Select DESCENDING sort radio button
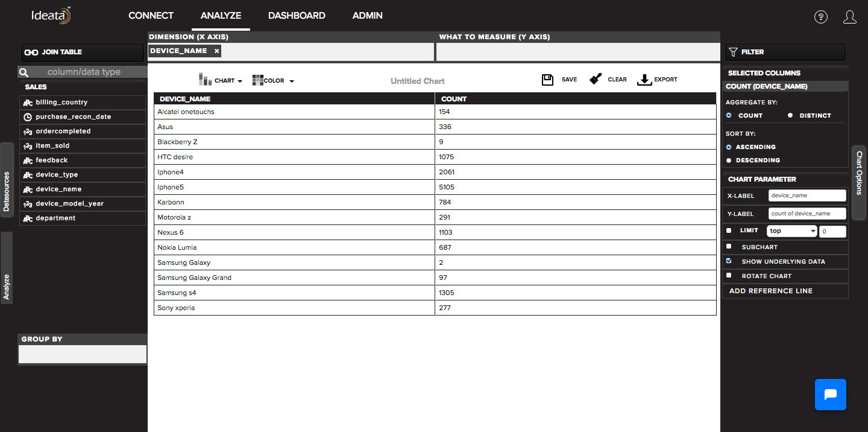Image resolution: width=868 pixels, height=432 pixels. 729,160
